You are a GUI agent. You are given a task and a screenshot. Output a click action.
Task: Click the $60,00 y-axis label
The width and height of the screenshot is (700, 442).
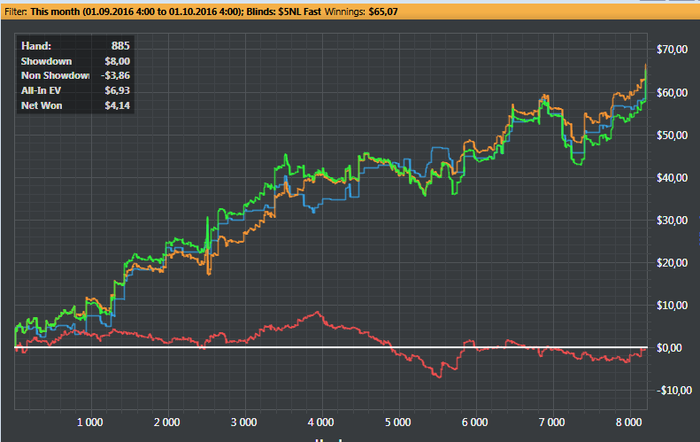(x=672, y=93)
